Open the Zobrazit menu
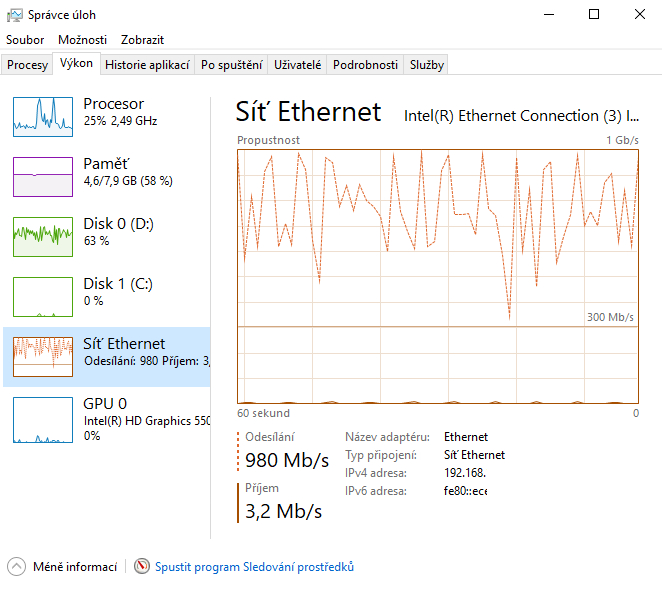Image resolution: width=662 pixels, height=594 pixels. coord(142,40)
